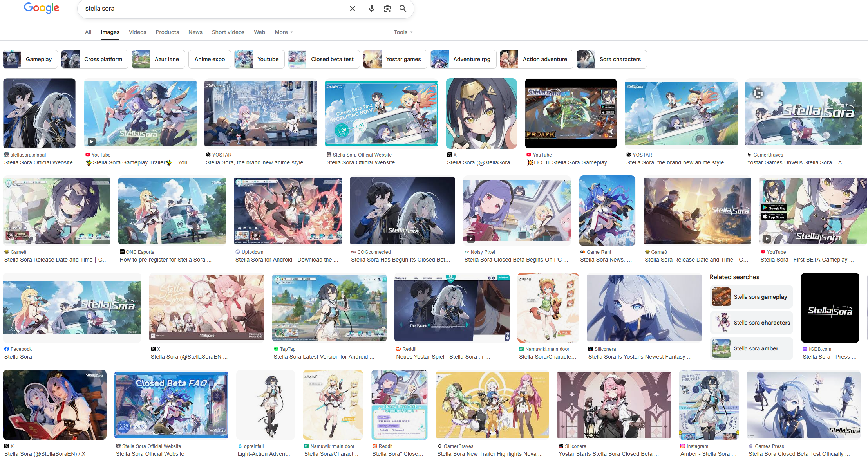Click the TapTap favicon on Latest Version result

coord(276,349)
